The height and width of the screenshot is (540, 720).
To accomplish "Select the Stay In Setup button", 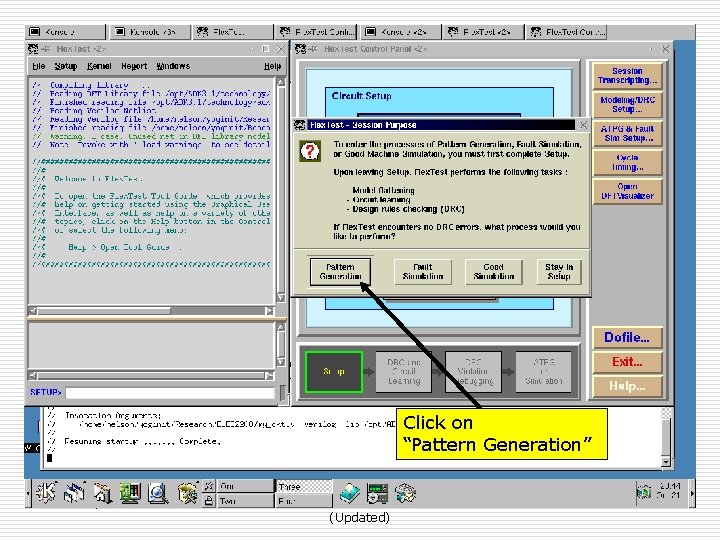I will click(x=559, y=272).
